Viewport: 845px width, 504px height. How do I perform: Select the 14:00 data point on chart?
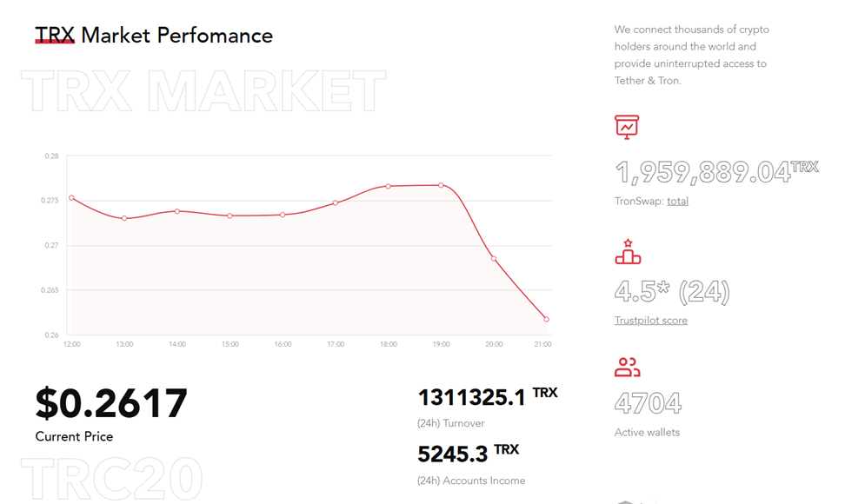[x=177, y=211]
